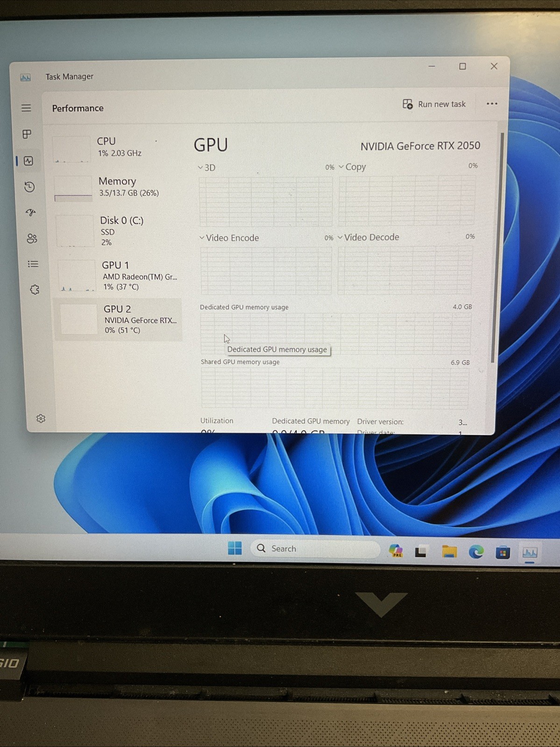
Task: Open the Processes page icon
Action: [x=27, y=135]
